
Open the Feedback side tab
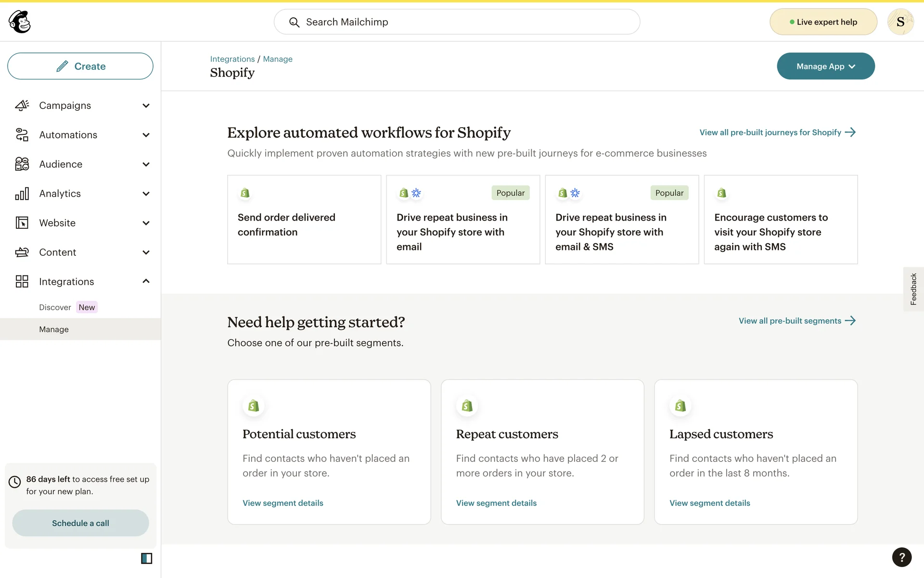click(913, 289)
